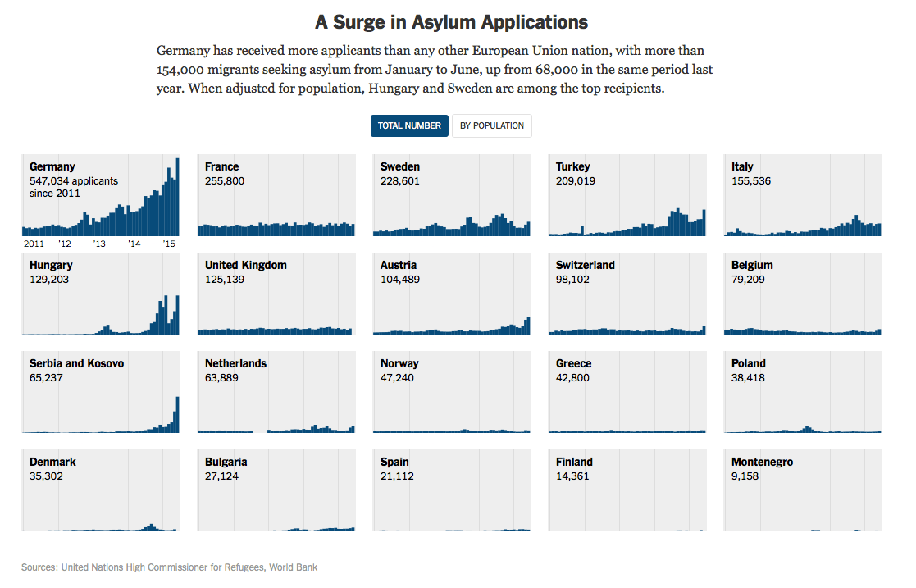Click the United Kingdom chart
Image resolution: width=916 pixels, height=588 pixels.
point(276,294)
